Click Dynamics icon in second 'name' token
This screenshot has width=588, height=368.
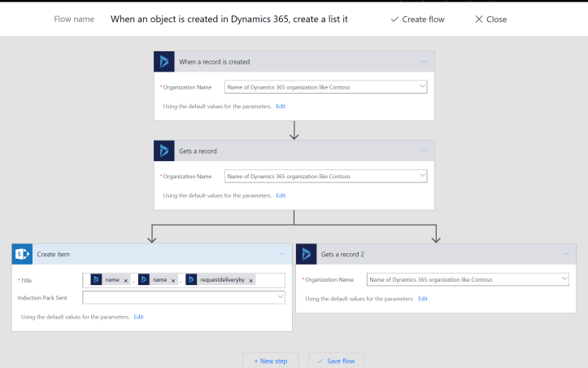pyautogui.click(x=144, y=280)
